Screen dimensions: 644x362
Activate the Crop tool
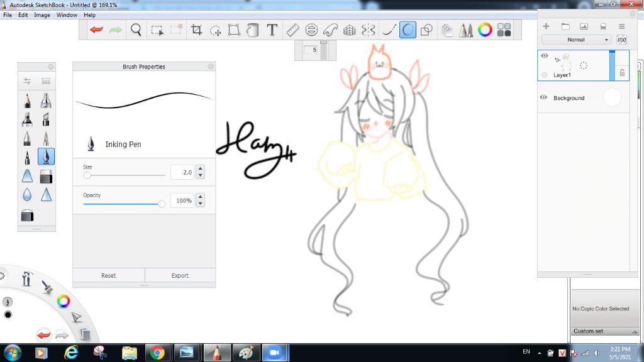(196, 30)
